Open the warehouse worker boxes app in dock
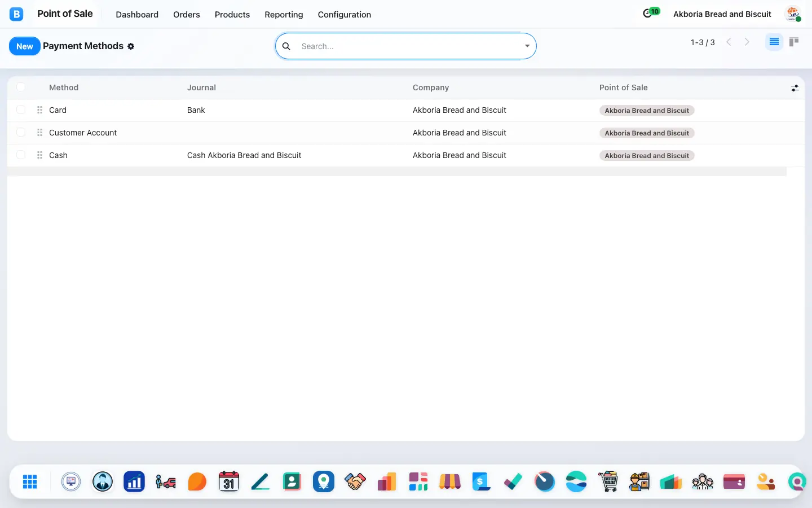 click(x=639, y=481)
